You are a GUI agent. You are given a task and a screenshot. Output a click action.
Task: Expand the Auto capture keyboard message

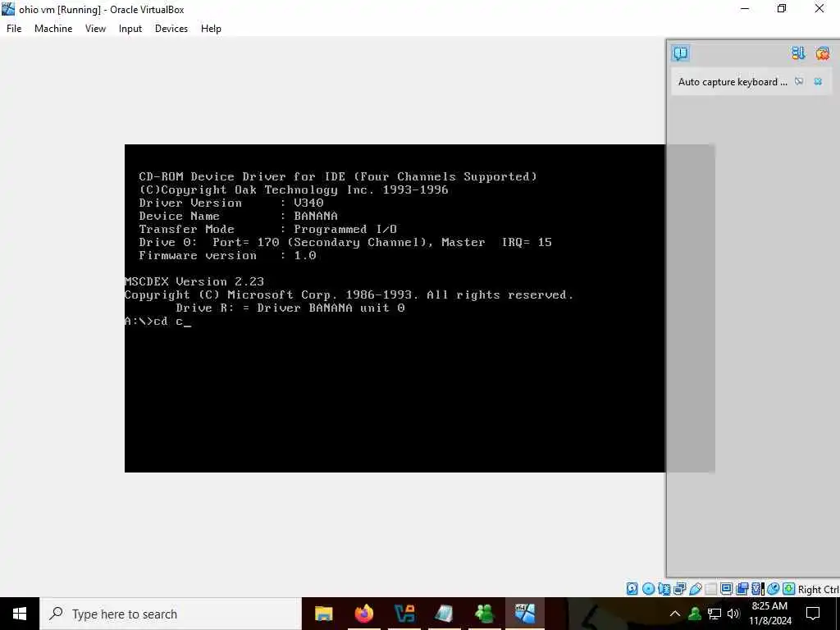tap(733, 81)
